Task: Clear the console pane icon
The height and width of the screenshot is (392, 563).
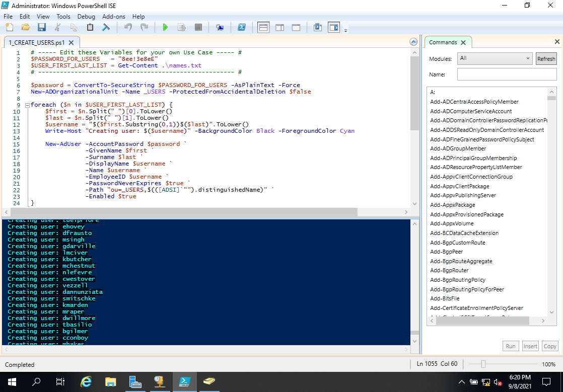Action: pos(106,27)
